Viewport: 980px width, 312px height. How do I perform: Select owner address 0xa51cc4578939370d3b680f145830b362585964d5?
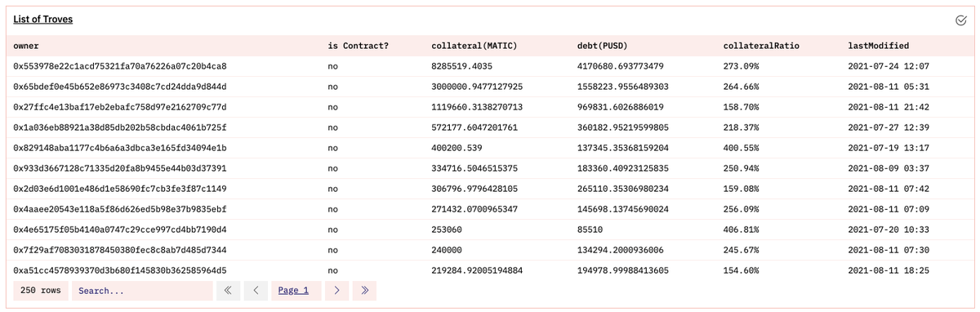pos(120,270)
